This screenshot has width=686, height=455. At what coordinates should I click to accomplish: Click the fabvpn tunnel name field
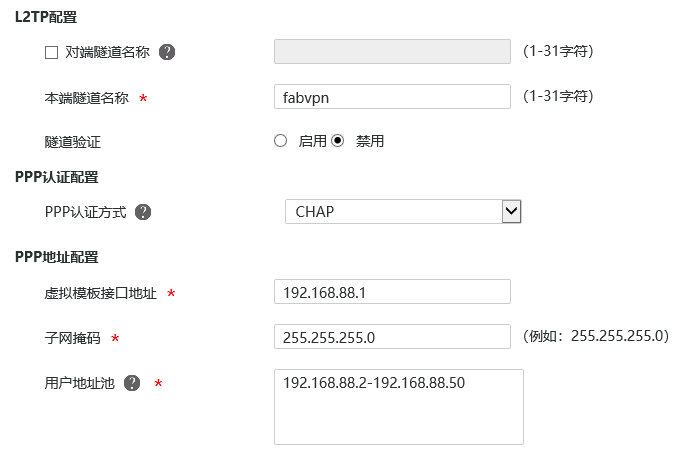[392, 96]
